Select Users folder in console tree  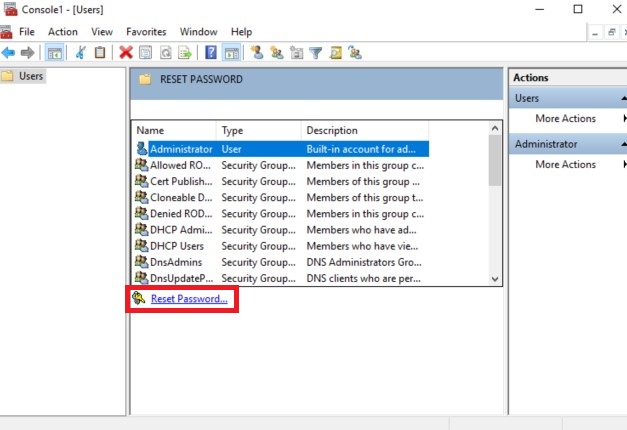coord(23,76)
